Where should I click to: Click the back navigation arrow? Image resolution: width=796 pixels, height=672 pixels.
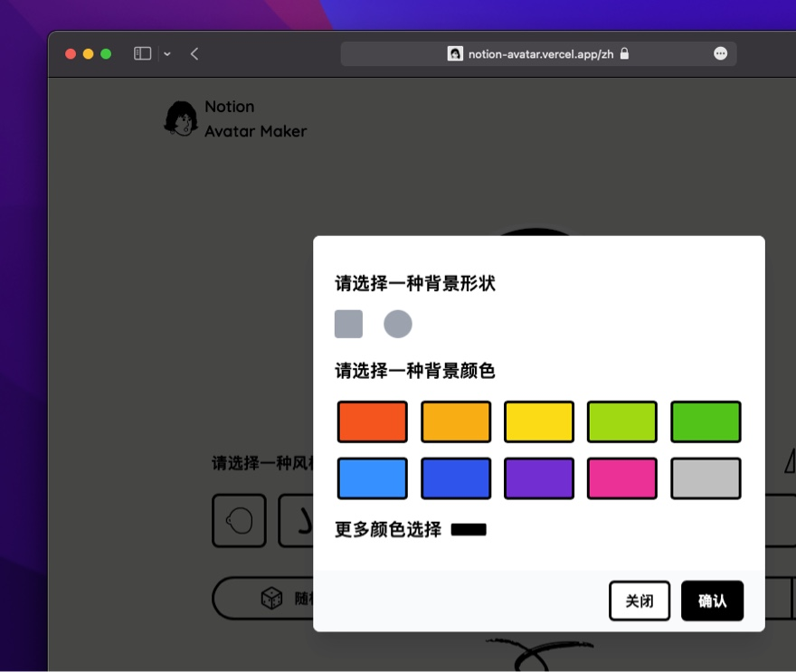[x=195, y=53]
